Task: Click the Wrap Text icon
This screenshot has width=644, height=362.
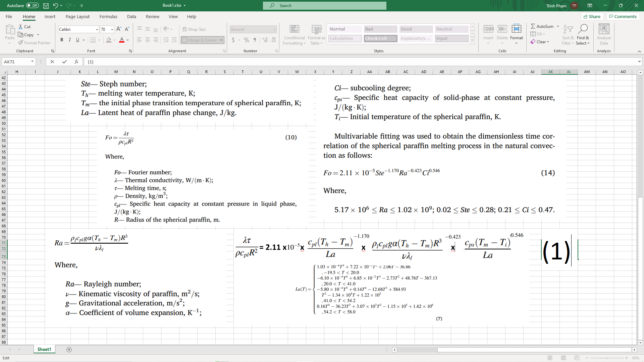Action: [x=195, y=29]
